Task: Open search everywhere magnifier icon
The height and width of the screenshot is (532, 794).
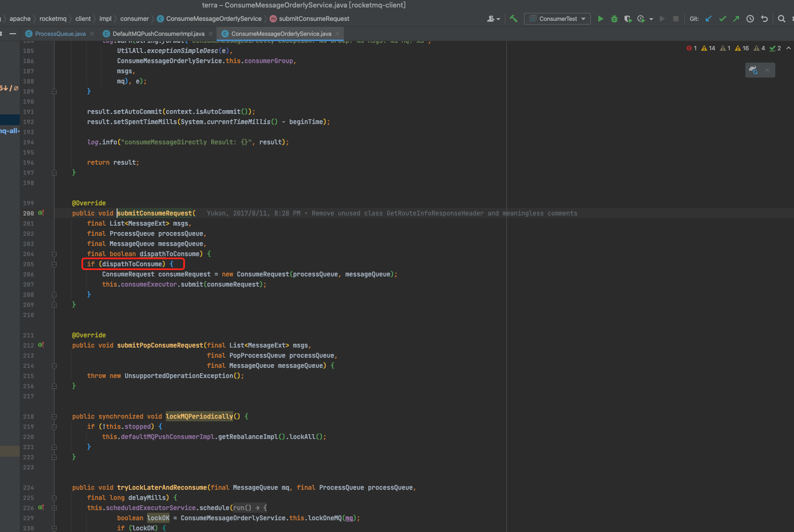Action: [x=781, y=19]
